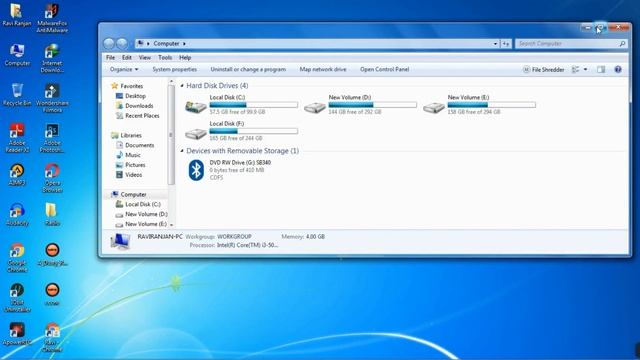
Task: Open the View menu
Action: [x=145, y=58]
